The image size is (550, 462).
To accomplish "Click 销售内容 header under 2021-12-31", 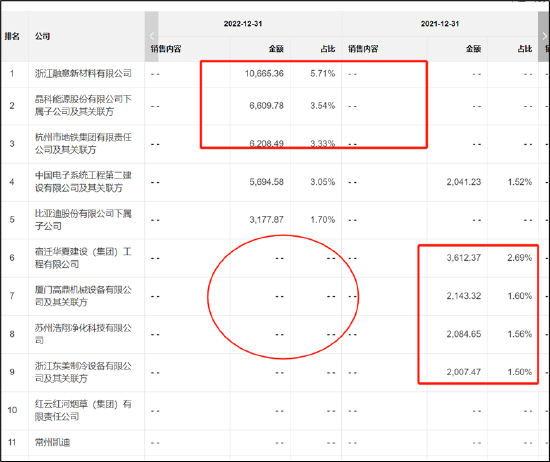I will click(363, 49).
